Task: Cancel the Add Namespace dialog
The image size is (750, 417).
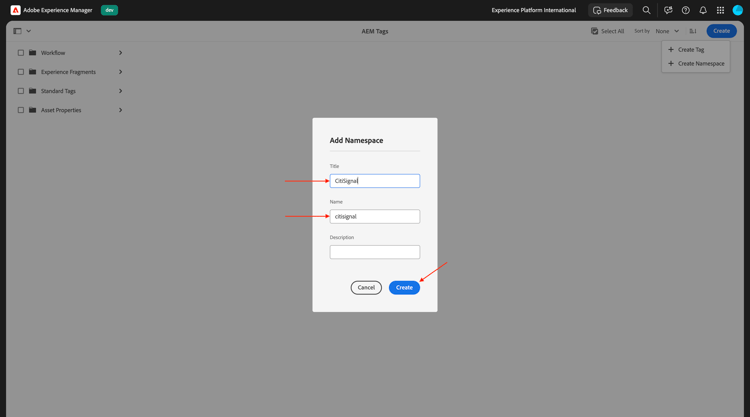Action: click(366, 287)
